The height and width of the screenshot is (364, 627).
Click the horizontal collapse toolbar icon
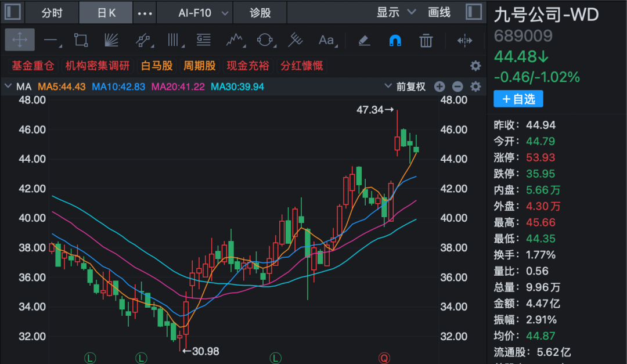click(x=464, y=41)
